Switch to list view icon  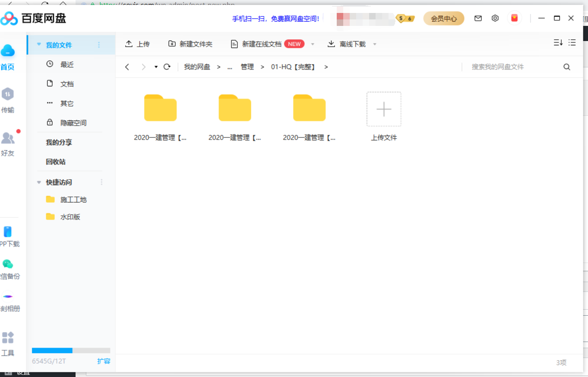[x=572, y=42]
